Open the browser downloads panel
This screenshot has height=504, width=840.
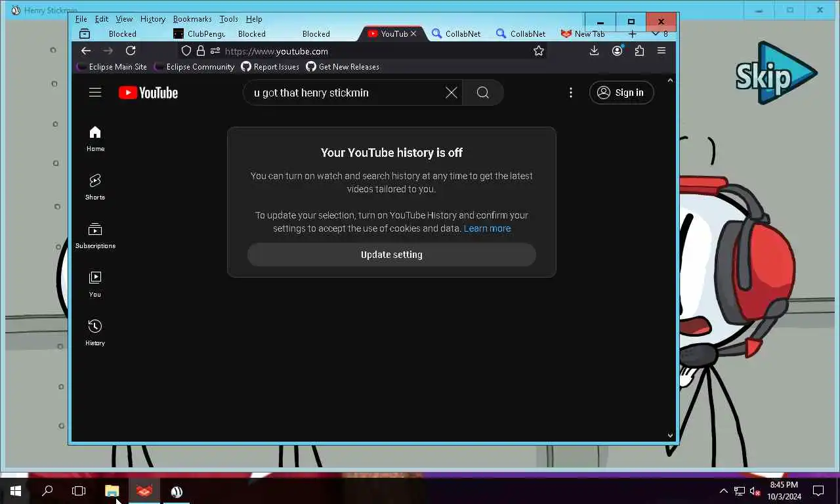pyautogui.click(x=594, y=51)
